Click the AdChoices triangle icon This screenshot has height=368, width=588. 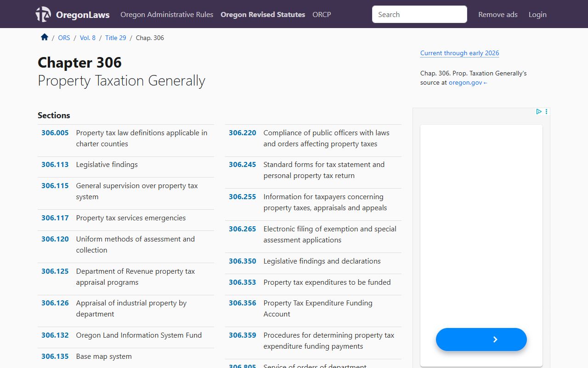click(x=538, y=112)
